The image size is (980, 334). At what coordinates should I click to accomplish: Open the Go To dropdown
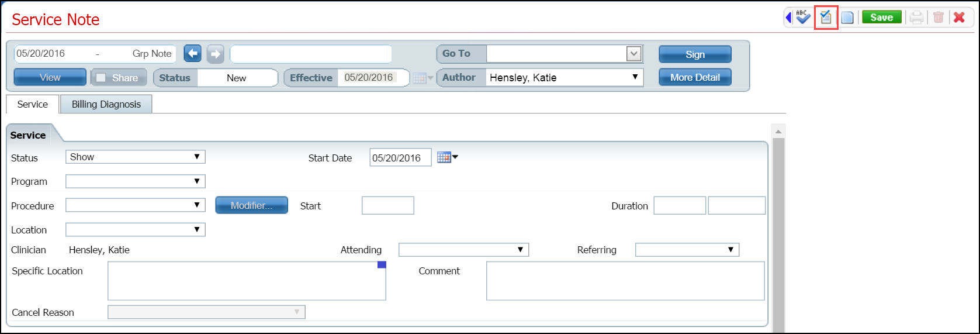(633, 54)
